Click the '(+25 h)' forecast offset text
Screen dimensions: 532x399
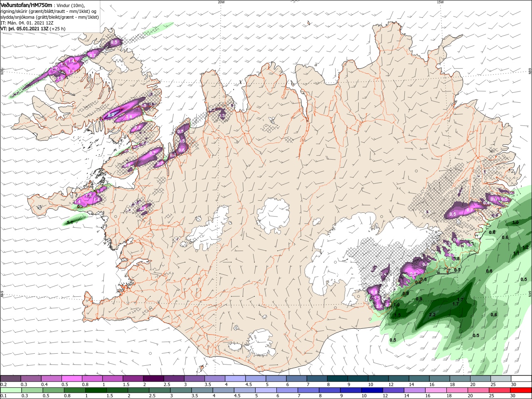click(57, 29)
